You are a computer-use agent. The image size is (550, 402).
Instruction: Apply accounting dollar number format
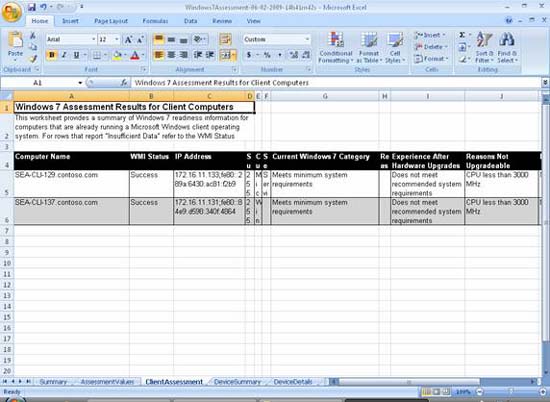tap(249, 55)
